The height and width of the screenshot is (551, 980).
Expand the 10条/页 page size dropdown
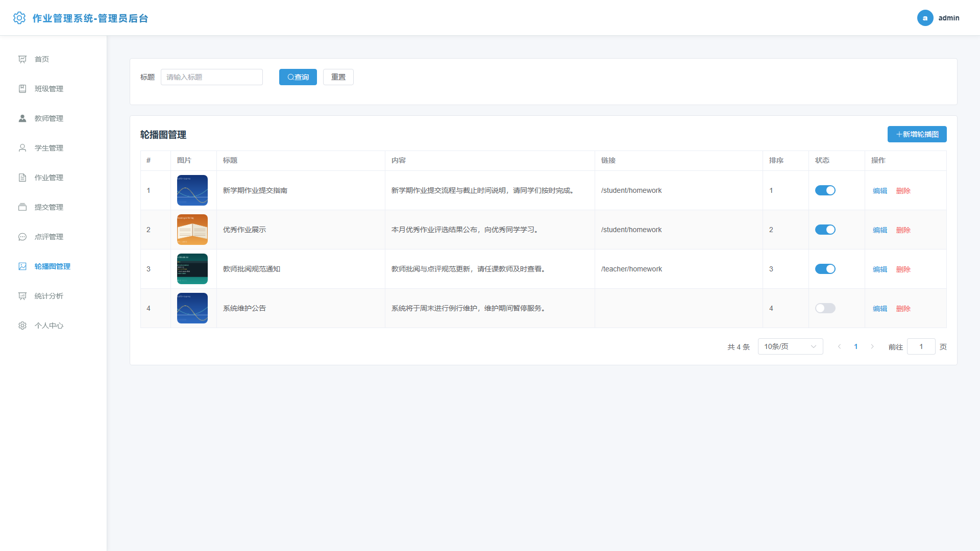(790, 346)
